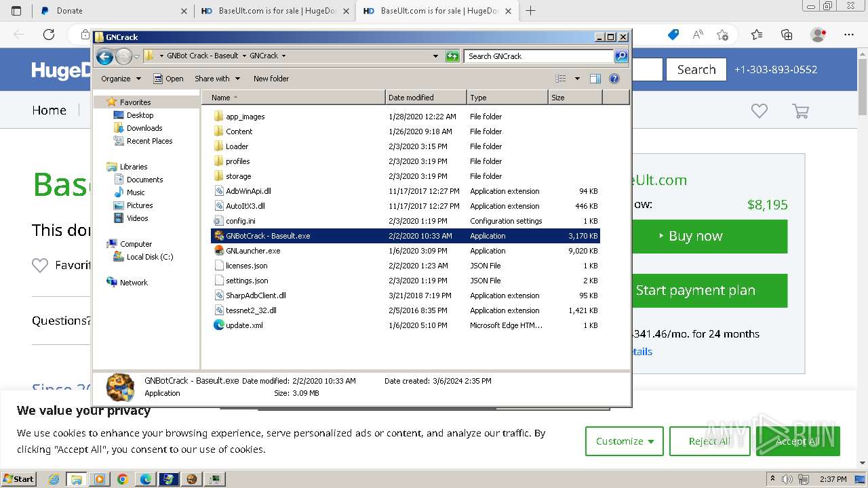Click the Explorer Forward navigation button

tap(123, 56)
